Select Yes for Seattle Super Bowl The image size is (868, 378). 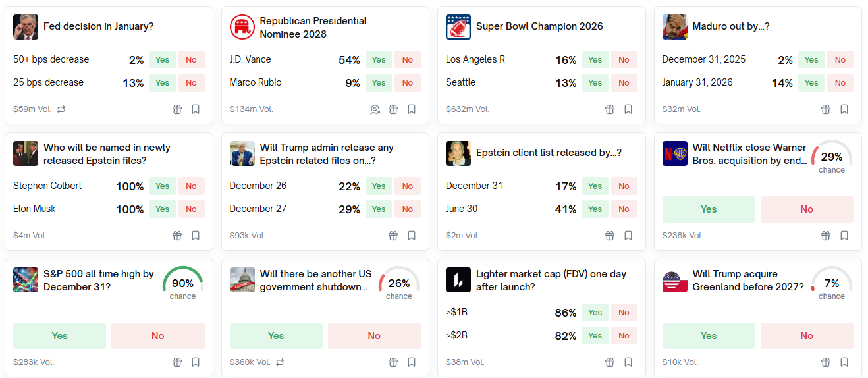click(x=595, y=83)
